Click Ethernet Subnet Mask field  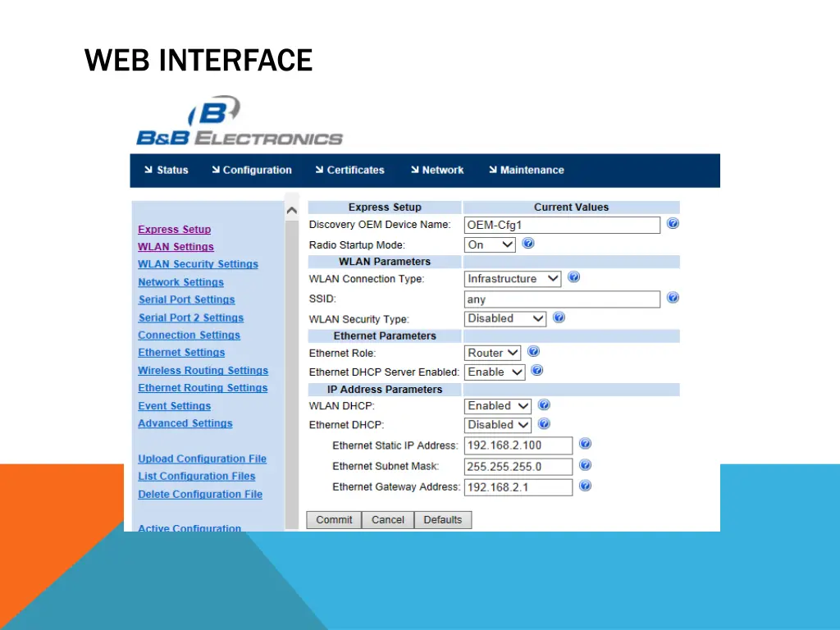(x=518, y=467)
